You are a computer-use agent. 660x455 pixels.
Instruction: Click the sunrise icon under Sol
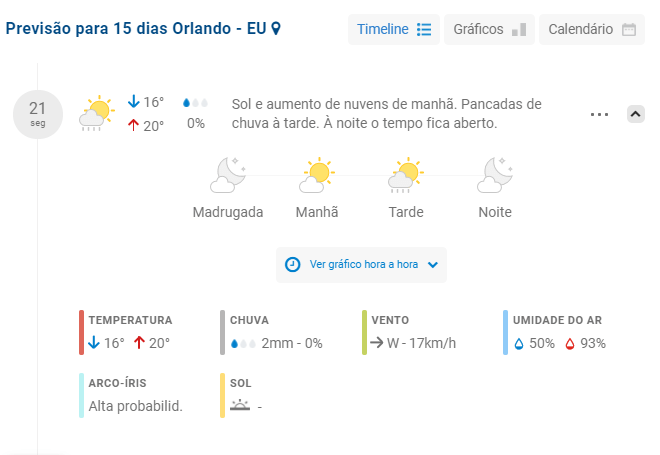(x=240, y=405)
